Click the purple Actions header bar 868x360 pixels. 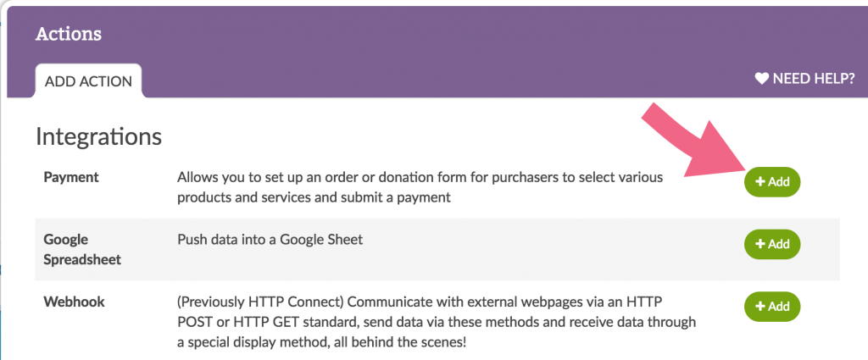click(424, 34)
